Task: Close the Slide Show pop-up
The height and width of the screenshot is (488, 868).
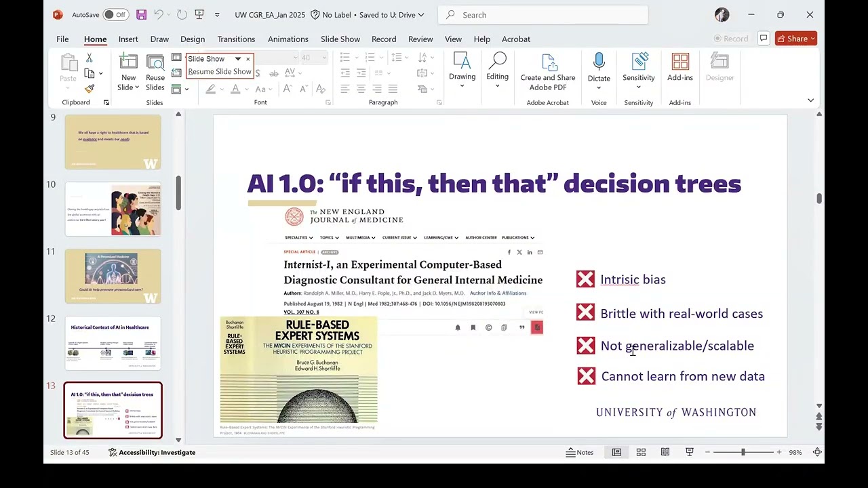Action: [x=248, y=59]
